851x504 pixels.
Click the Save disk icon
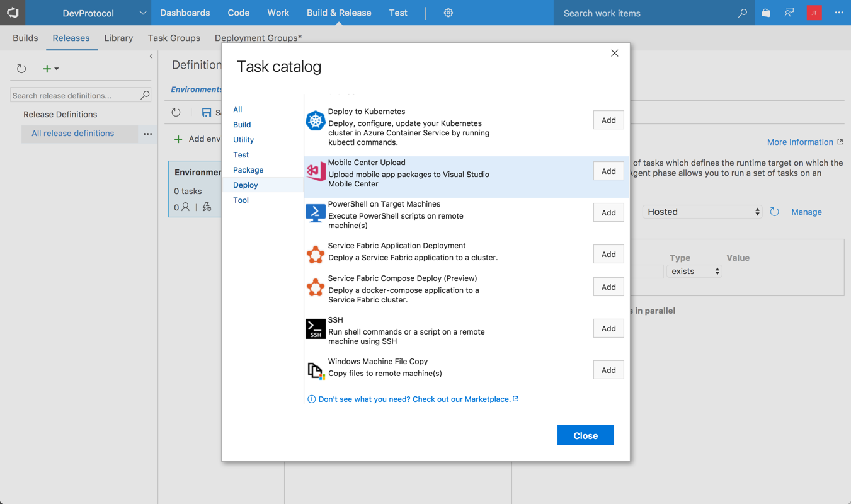207,112
